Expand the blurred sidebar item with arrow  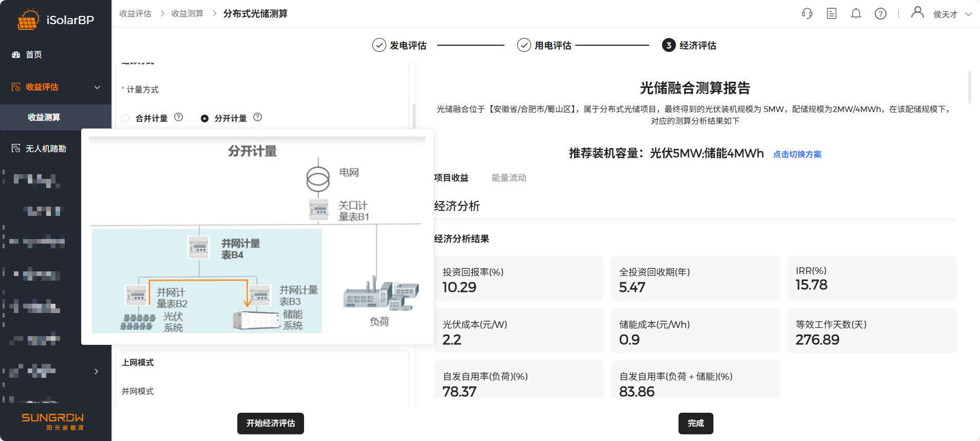click(x=96, y=372)
